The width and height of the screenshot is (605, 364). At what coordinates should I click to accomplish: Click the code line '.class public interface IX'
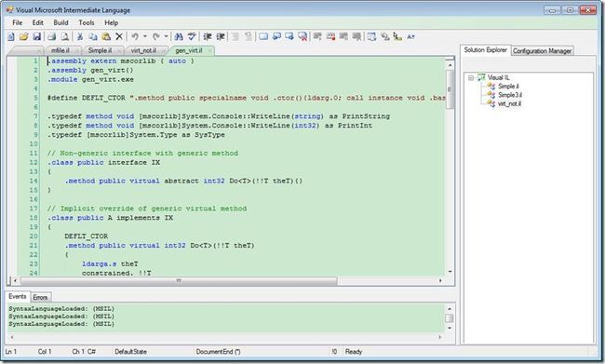[x=103, y=163]
